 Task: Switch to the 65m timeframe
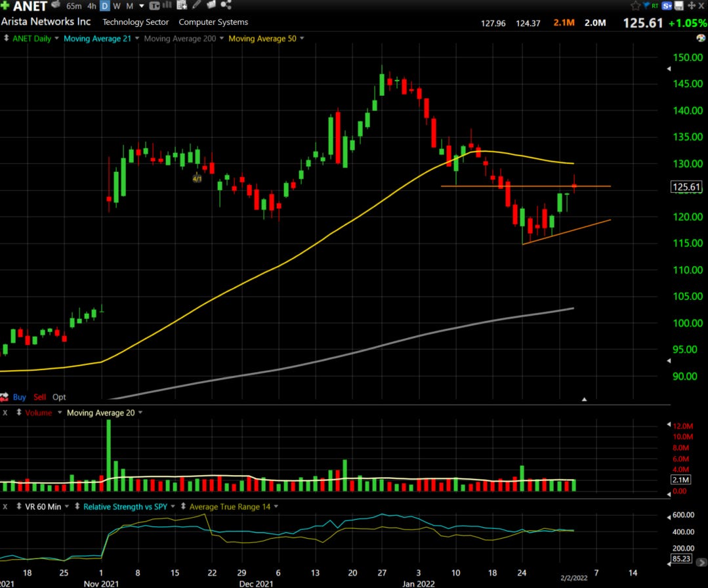pyautogui.click(x=73, y=6)
